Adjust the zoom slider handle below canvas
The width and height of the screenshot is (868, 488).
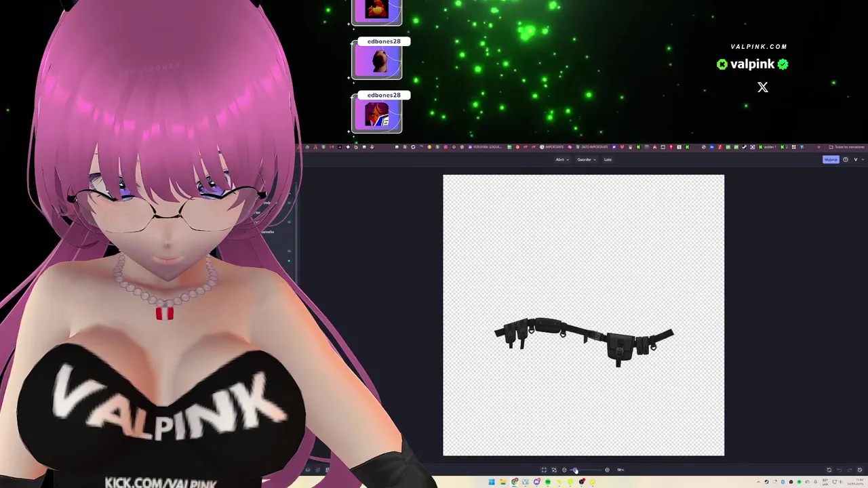(574, 470)
